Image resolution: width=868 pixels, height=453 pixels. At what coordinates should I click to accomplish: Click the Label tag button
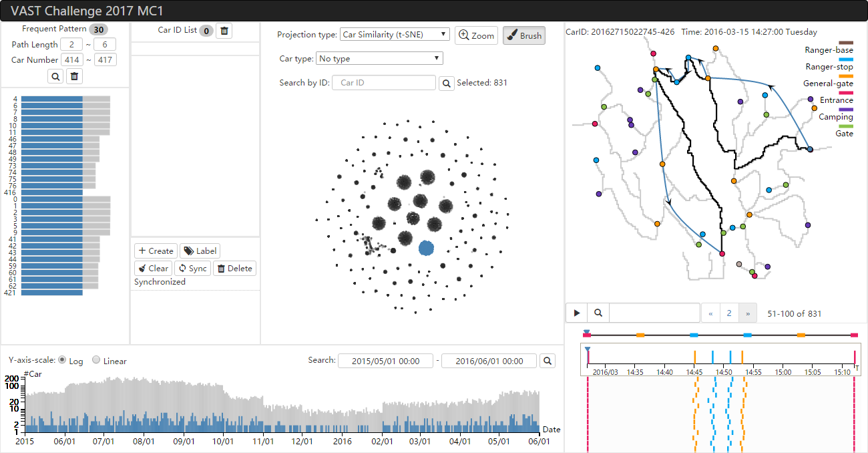tap(200, 251)
